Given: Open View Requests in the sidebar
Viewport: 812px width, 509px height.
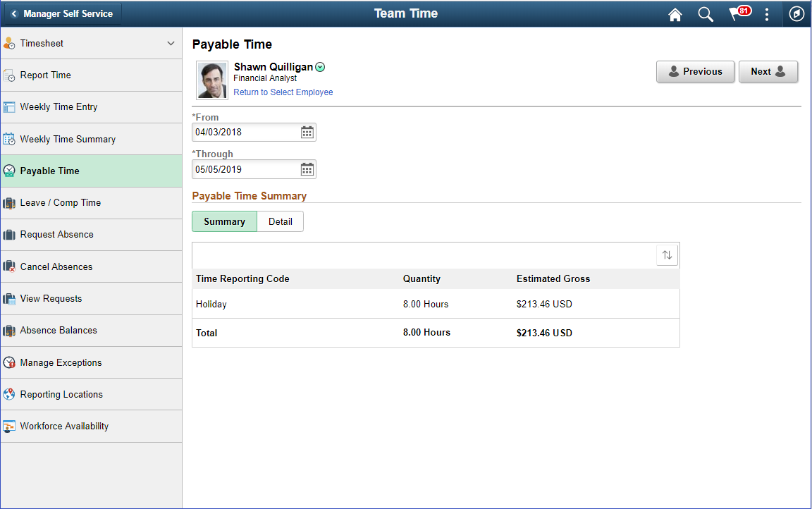Looking at the screenshot, I should [91, 299].
